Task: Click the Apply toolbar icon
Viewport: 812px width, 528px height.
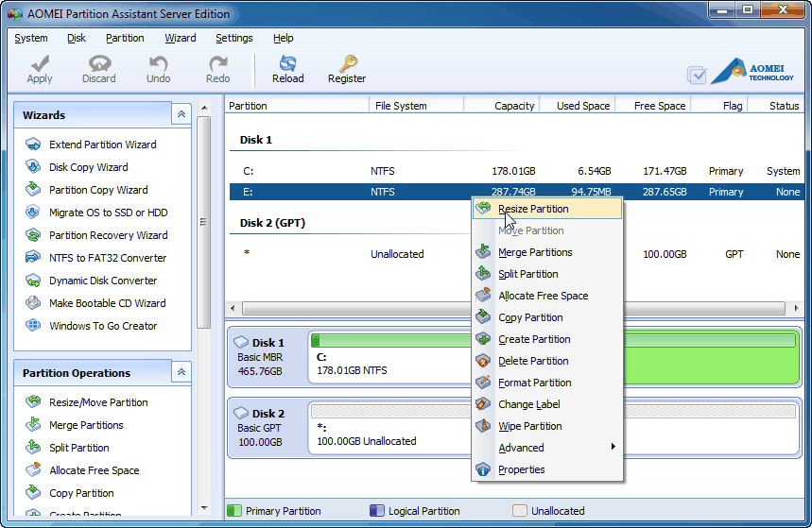Action: 40,68
